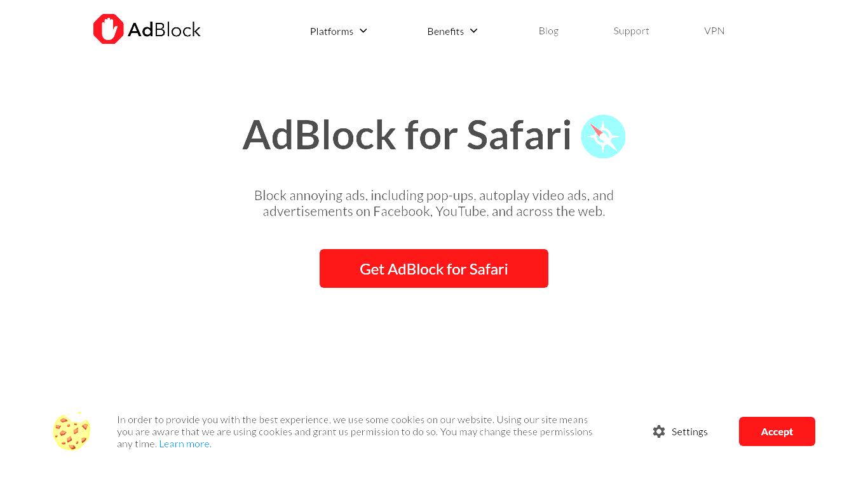This screenshot has width=868, height=488.
Task: Open the Support link
Action: coord(631,30)
